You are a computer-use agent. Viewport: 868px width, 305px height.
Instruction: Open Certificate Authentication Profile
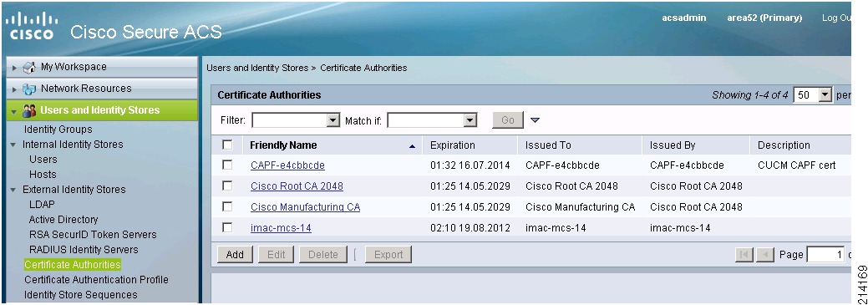96,280
